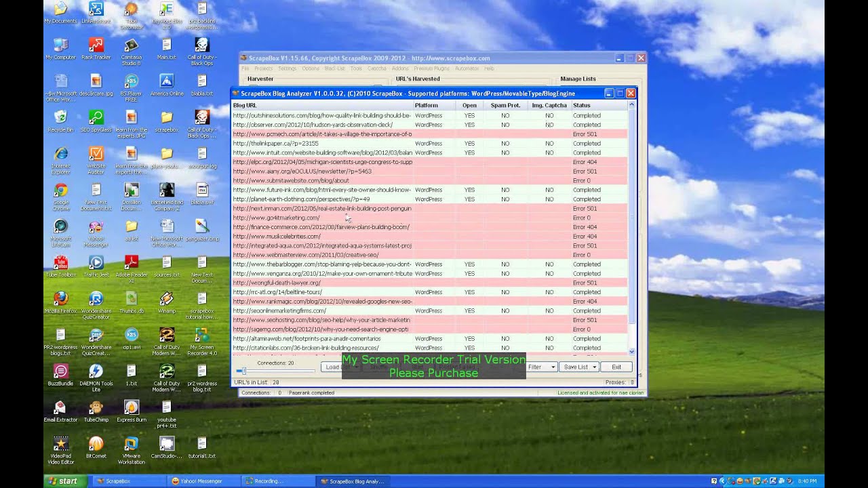This screenshot has height=488, width=868.
Task: Sort by the Platform column header
Action: click(x=434, y=105)
